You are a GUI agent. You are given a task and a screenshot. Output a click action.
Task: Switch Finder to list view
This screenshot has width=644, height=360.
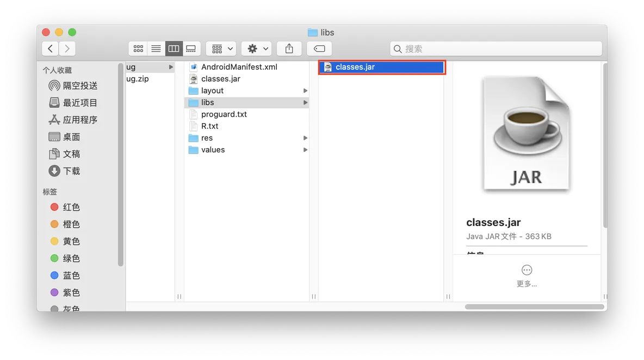(156, 48)
